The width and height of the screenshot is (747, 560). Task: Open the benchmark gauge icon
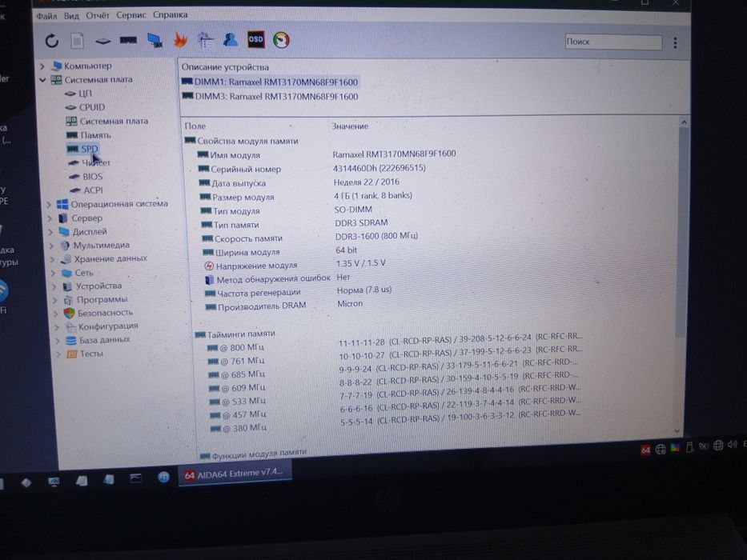[281, 39]
